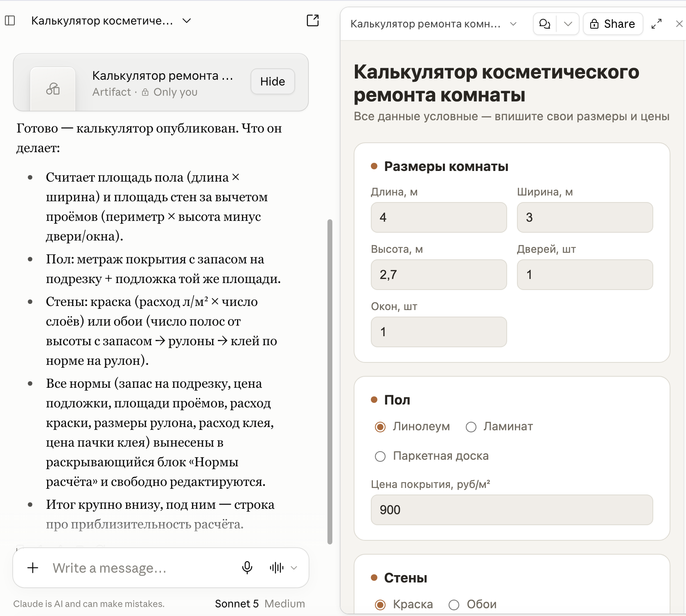The width and height of the screenshot is (686, 616).
Task: Expand artifact title version dropdown
Action: [x=513, y=24]
